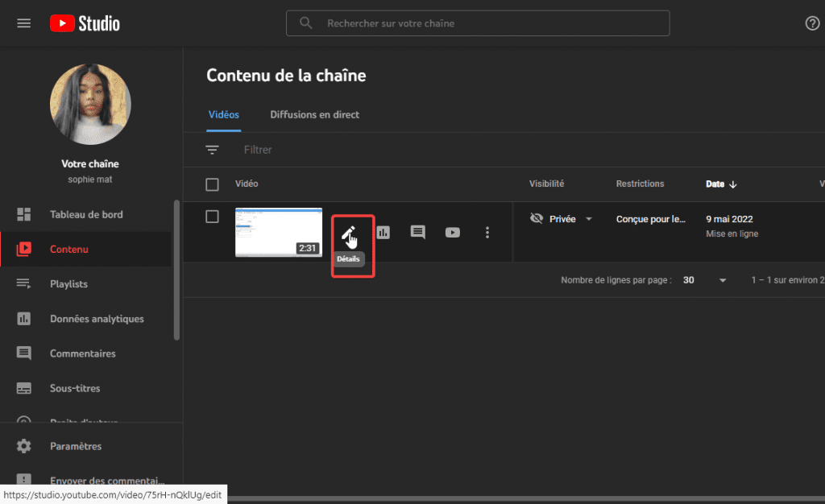Toggle Date sort order arrow
The image size is (825, 504).
coord(734,184)
